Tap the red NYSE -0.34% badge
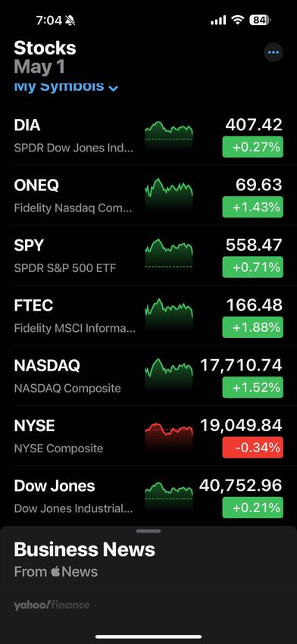297x644 pixels. coord(252,447)
